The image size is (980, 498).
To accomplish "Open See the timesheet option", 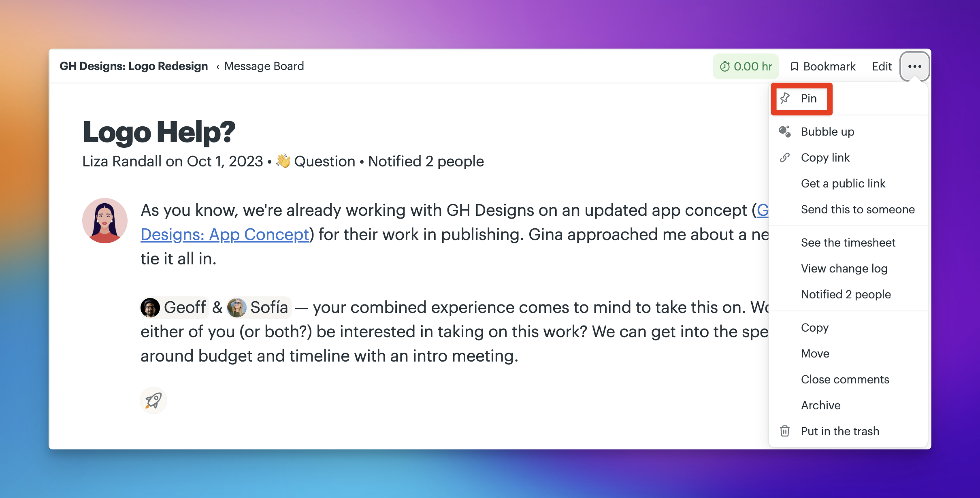I will point(848,243).
